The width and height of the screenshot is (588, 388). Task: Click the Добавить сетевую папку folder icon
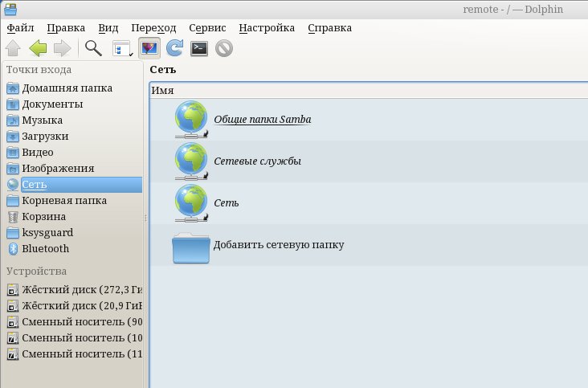click(x=191, y=248)
